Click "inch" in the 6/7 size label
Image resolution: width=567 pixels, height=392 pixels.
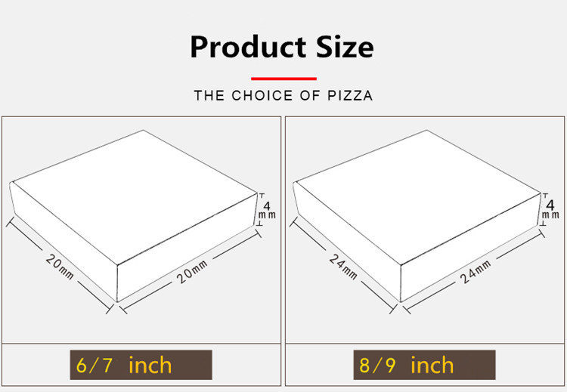coord(150,365)
